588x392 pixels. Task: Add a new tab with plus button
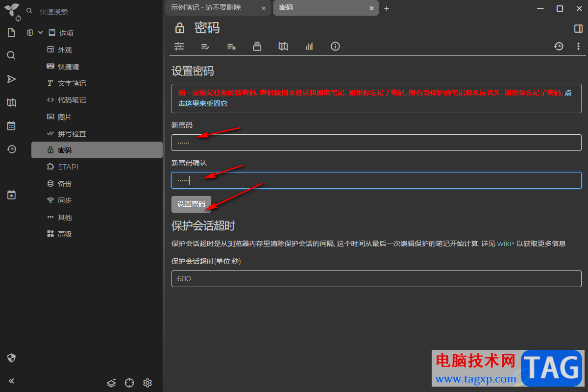[386, 8]
